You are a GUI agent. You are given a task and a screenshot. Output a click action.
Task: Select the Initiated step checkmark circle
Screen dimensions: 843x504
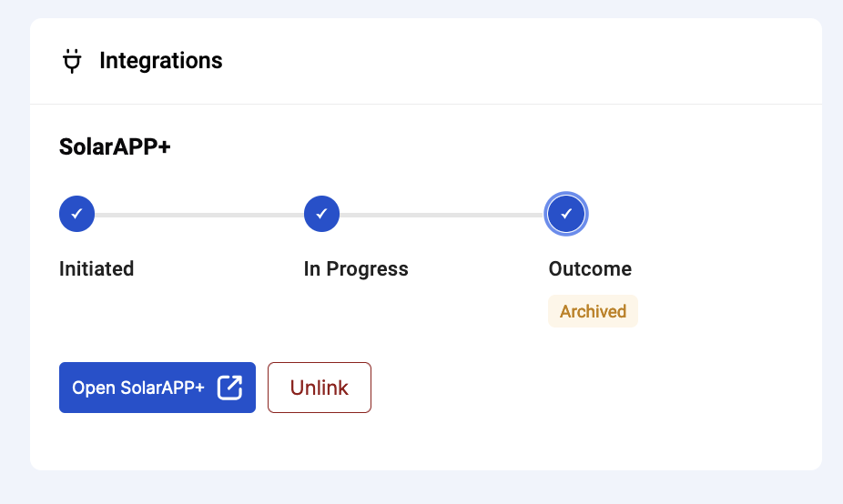[76, 214]
